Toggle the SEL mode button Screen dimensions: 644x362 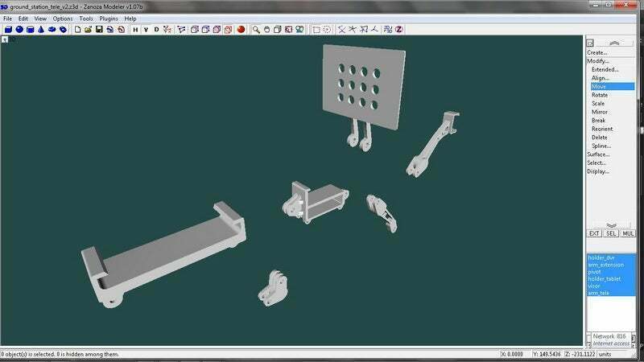[611, 233]
